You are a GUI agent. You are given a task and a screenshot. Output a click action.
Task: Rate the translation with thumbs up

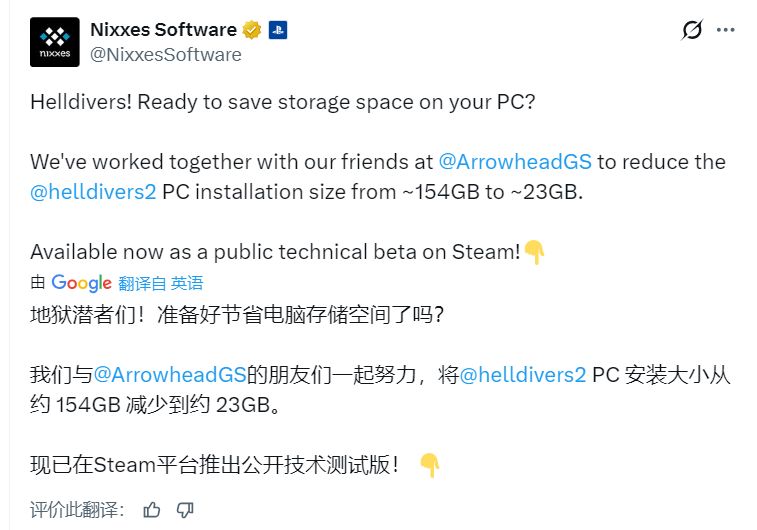[x=152, y=510]
